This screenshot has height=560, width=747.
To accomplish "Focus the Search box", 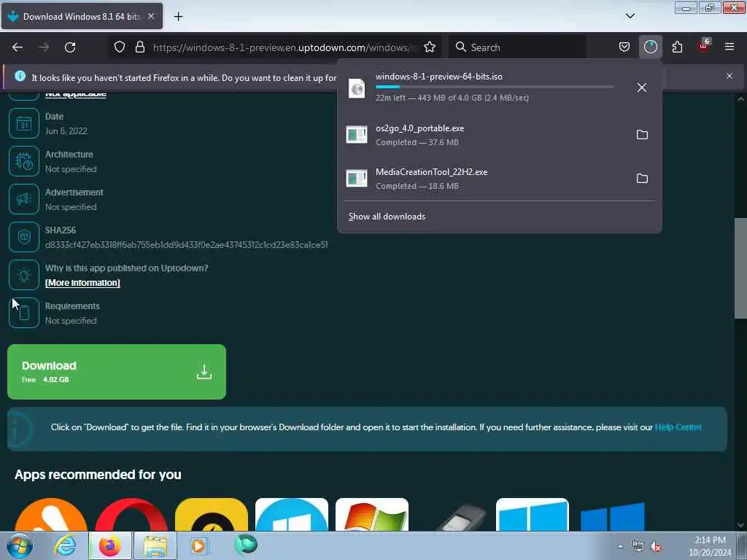I will 517,47.
